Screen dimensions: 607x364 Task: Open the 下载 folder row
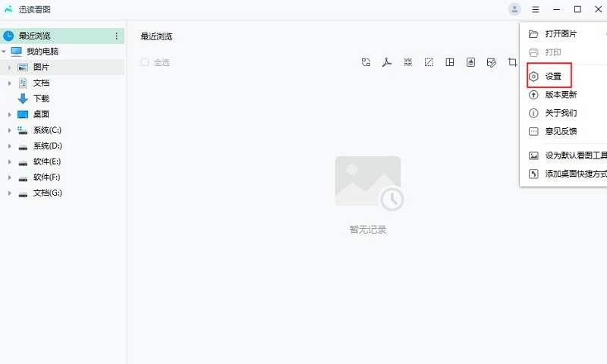coord(62,99)
